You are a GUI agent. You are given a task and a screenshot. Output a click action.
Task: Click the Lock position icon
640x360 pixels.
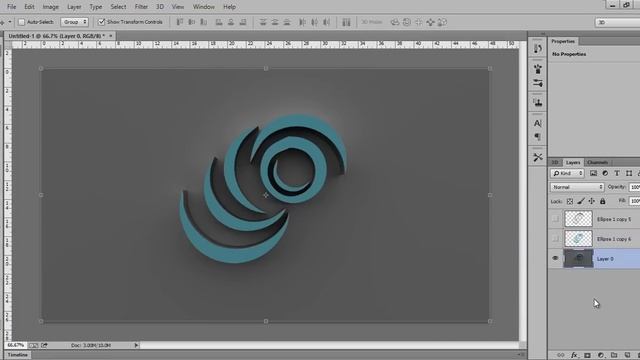pos(591,201)
